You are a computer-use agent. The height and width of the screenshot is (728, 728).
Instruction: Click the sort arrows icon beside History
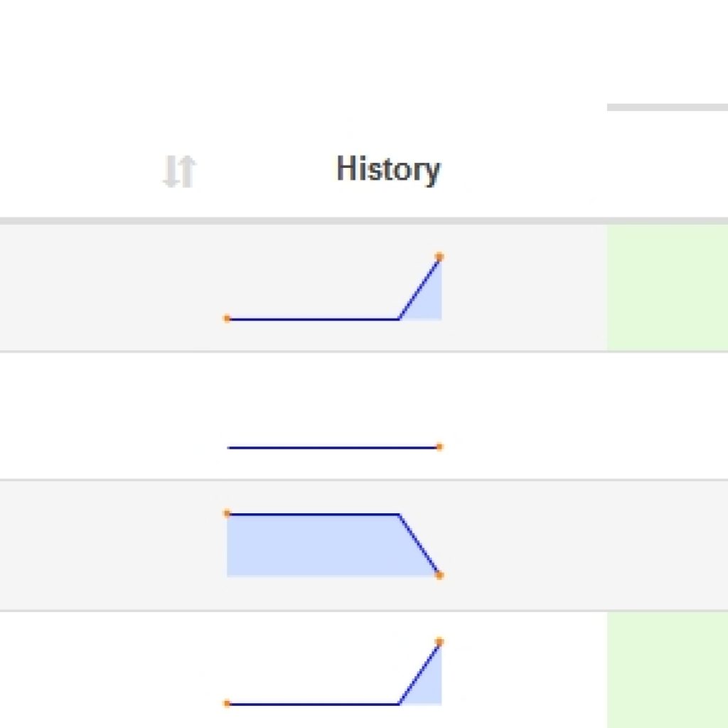pos(180,171)
